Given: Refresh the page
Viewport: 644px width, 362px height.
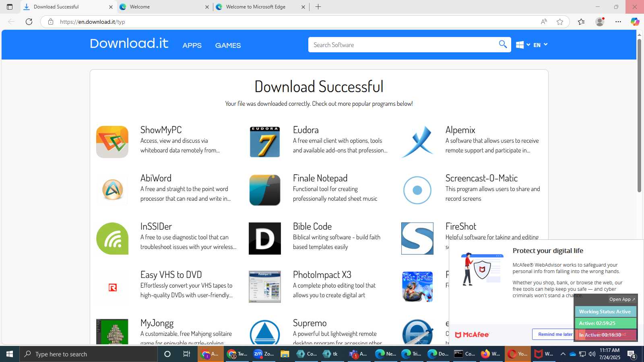Looking at the screenshot, I should tap(29, 22).
